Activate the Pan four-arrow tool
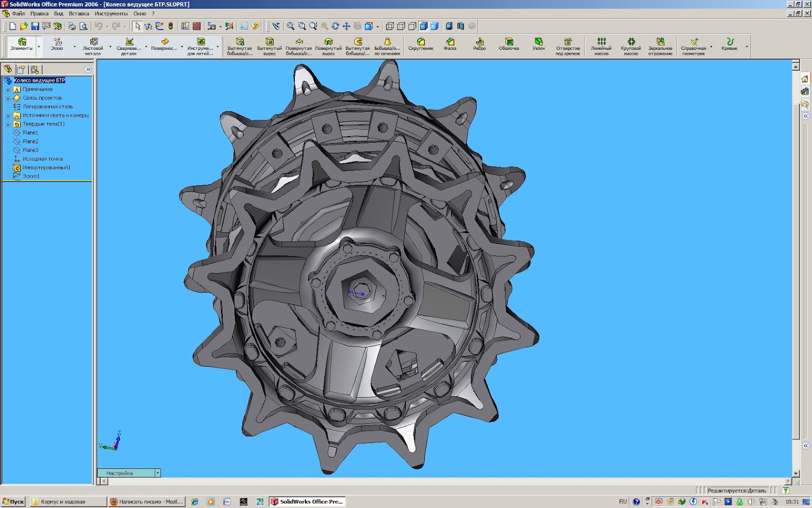812x508 pixels. 347,26
